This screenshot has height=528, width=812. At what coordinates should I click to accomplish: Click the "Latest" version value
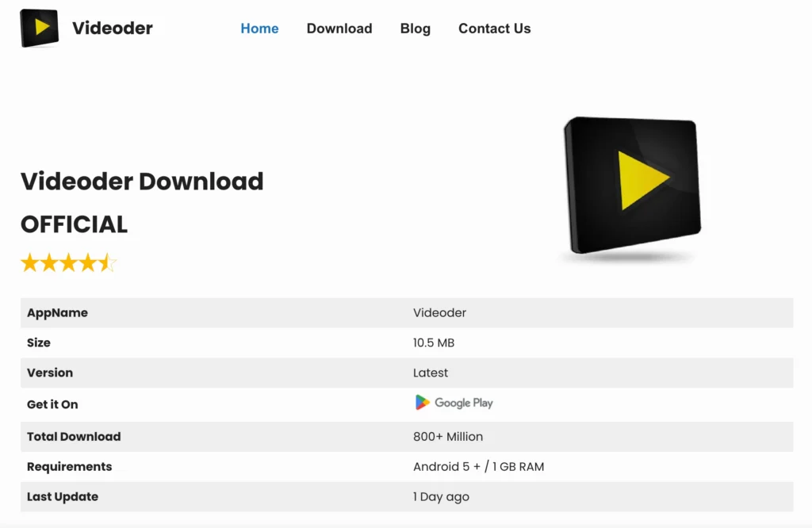[431, 373]
